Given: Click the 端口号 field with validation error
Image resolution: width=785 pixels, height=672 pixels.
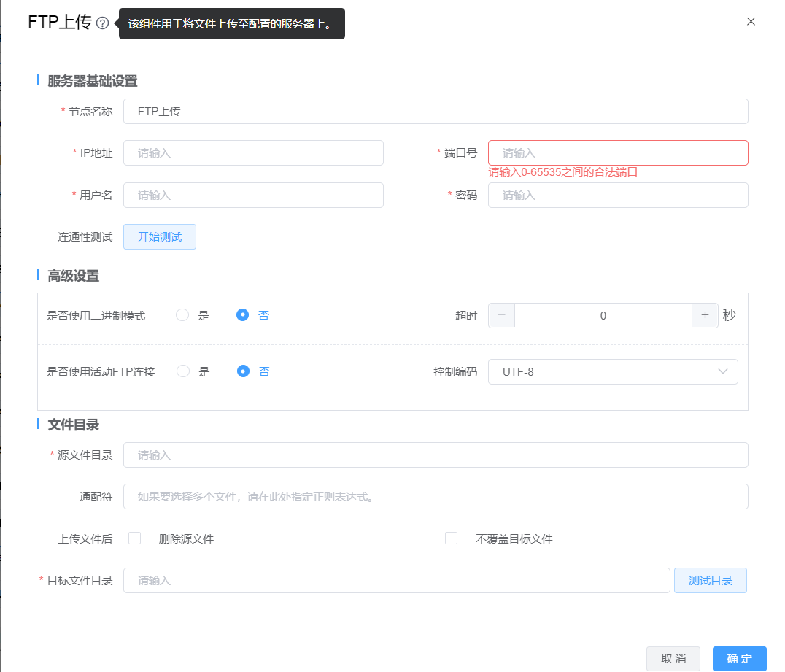Looking at the screenshot, I should (x=618, y=153).
